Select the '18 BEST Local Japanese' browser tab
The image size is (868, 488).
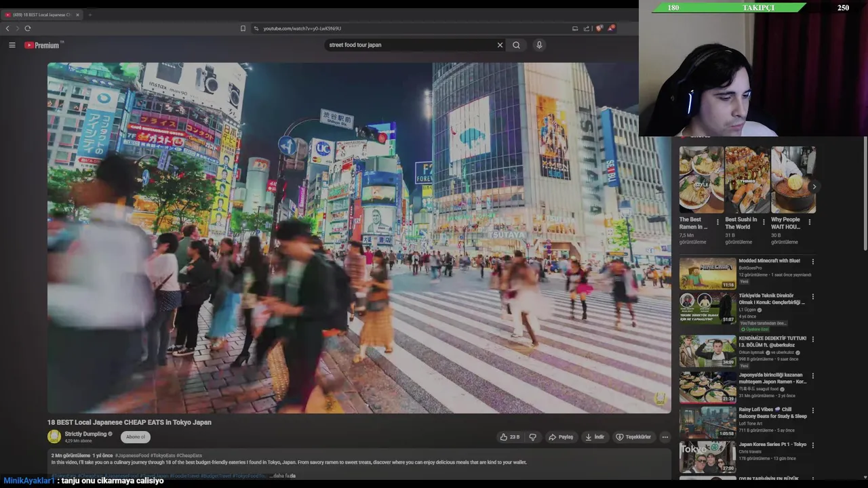[41, 14]
